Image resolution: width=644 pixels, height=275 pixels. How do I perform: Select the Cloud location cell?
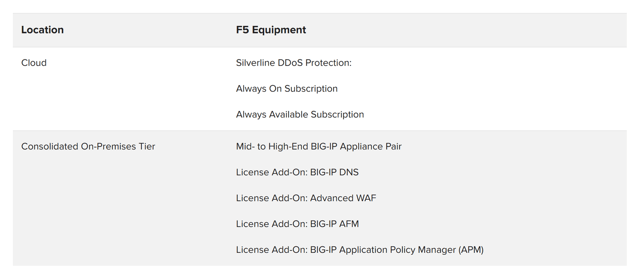coord(34,63)
